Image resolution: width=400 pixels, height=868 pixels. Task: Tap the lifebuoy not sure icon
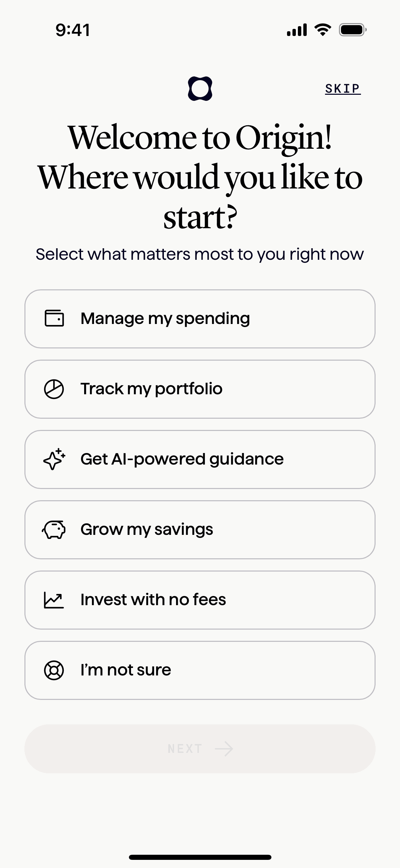(54, 670)
